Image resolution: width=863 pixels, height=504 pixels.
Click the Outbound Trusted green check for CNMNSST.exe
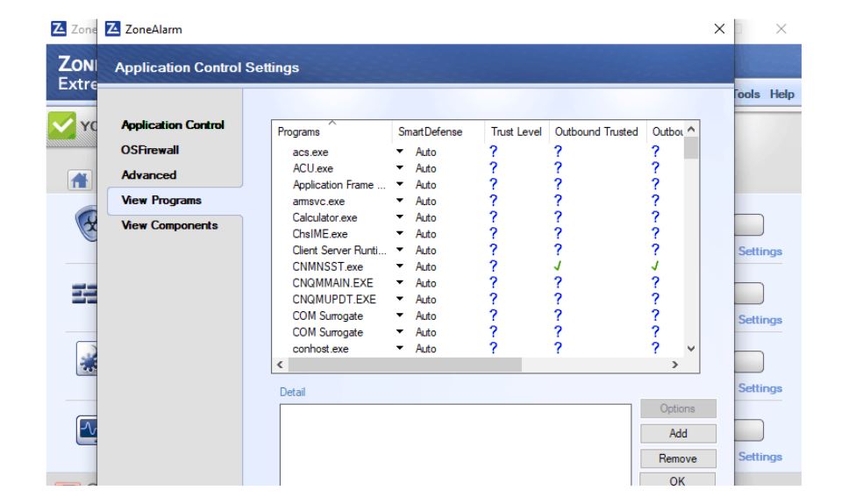(558, 266)
